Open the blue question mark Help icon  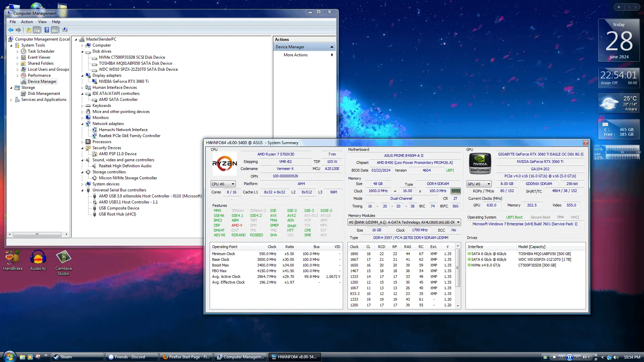pyautogui.click(x=47, y=30)
